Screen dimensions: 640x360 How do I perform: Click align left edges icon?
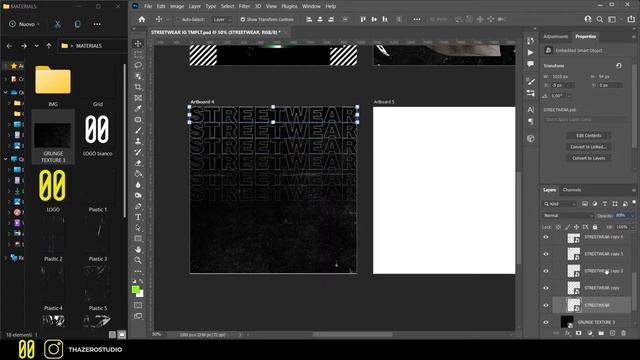coord(309,19)
